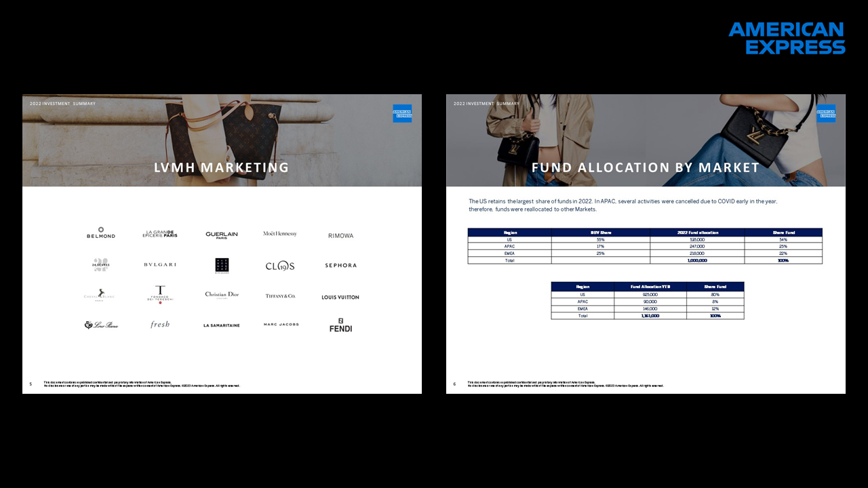
Task: Click the Clos19 logo
Action: pos(280,266)
